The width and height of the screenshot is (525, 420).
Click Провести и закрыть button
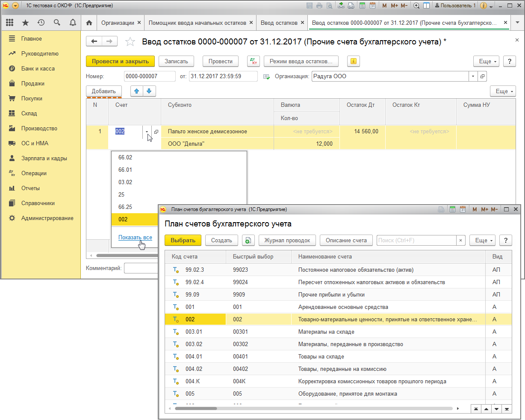click(120, 61)
